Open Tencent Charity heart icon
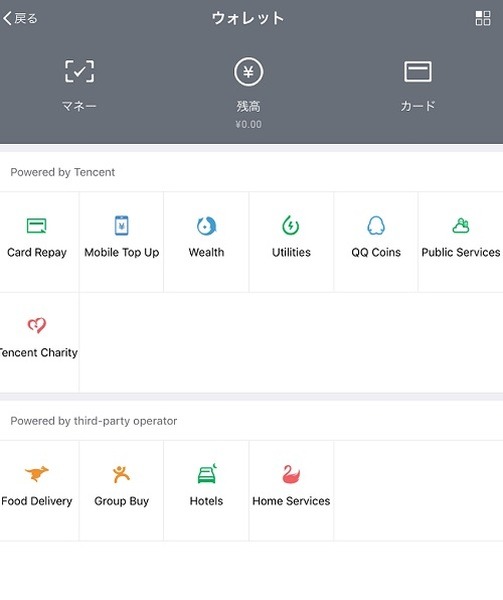The image size is (503, 600). point(37,325)
